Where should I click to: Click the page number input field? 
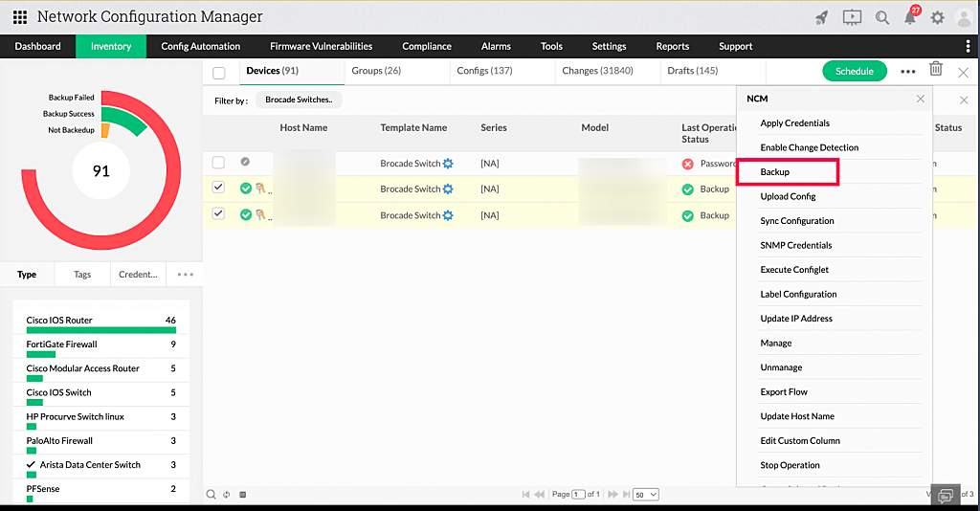coord(578,494)
